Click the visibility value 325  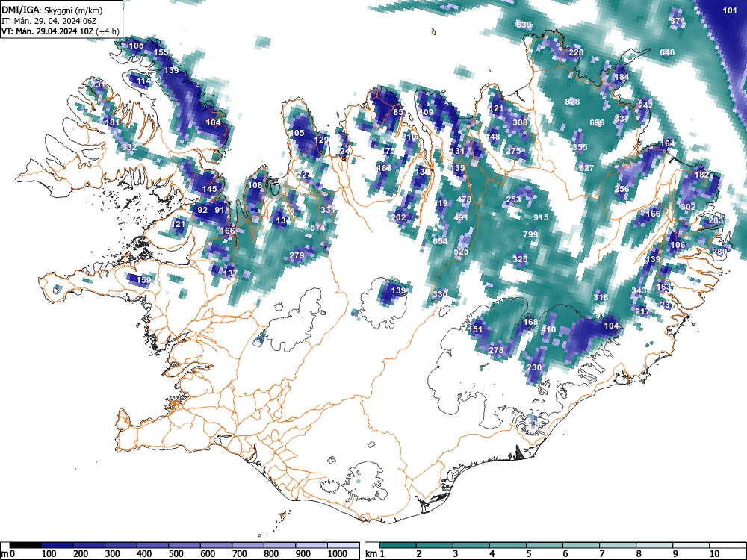point(520,259)
